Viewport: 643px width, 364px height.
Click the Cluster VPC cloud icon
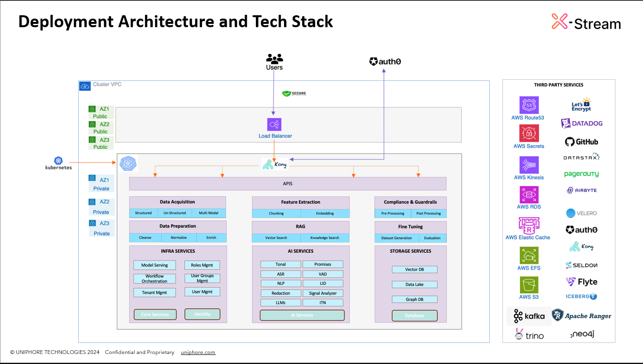(x=85, y=86)
